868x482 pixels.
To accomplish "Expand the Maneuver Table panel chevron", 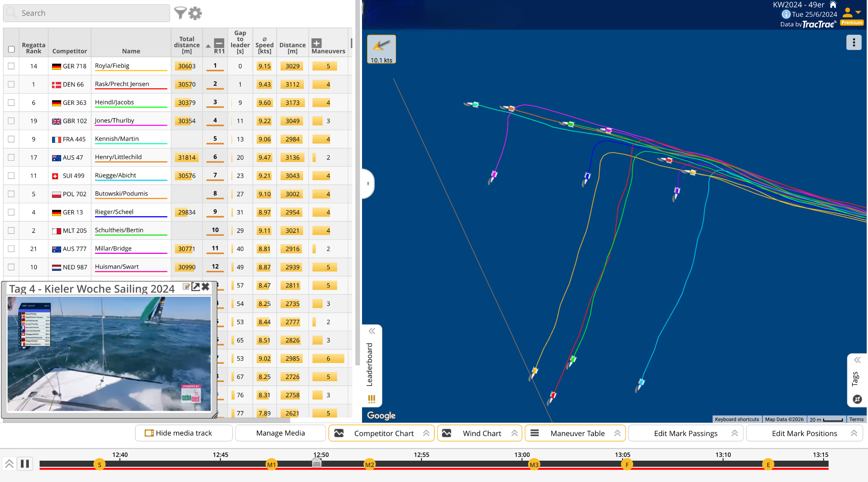I will click(617, 433).
